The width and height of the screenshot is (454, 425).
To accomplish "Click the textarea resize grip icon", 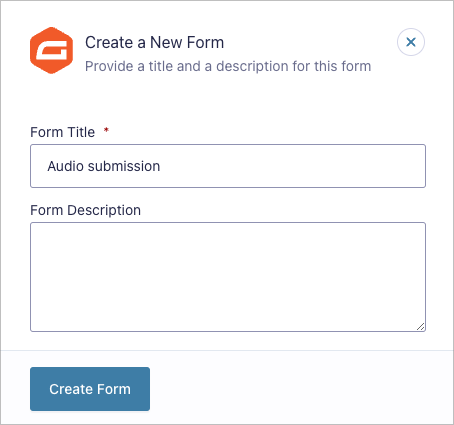I will coord(421,327).
